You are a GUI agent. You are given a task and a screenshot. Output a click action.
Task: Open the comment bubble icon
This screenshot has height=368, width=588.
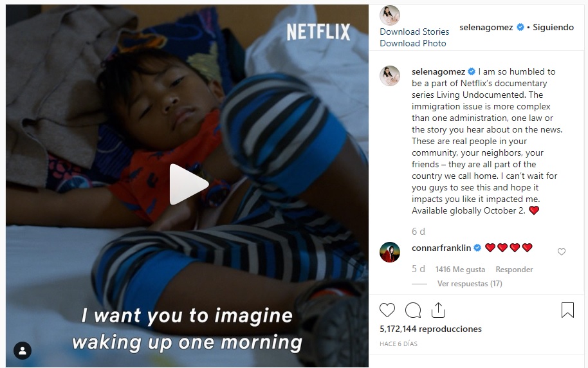(x=413, y=310)
